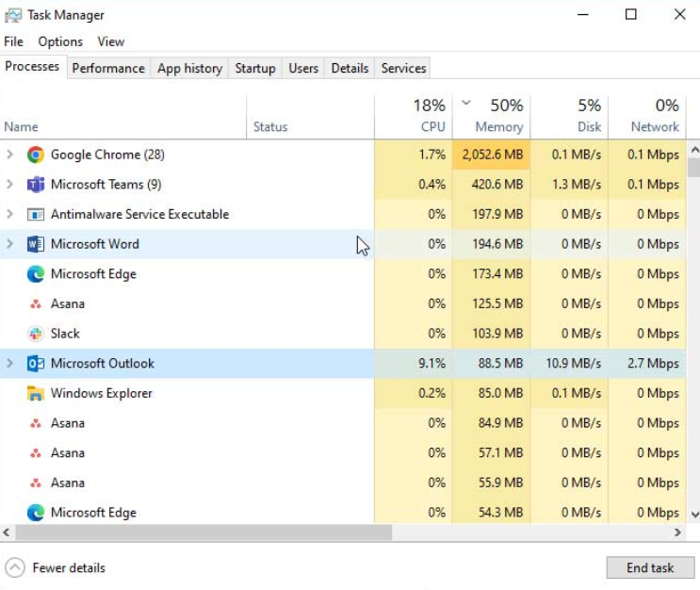The height and width of the screenshot is (590, 700).
Task: Click the Asana icon using 125.5 MB
Action: pyautogui.click(x=35, y=304)
